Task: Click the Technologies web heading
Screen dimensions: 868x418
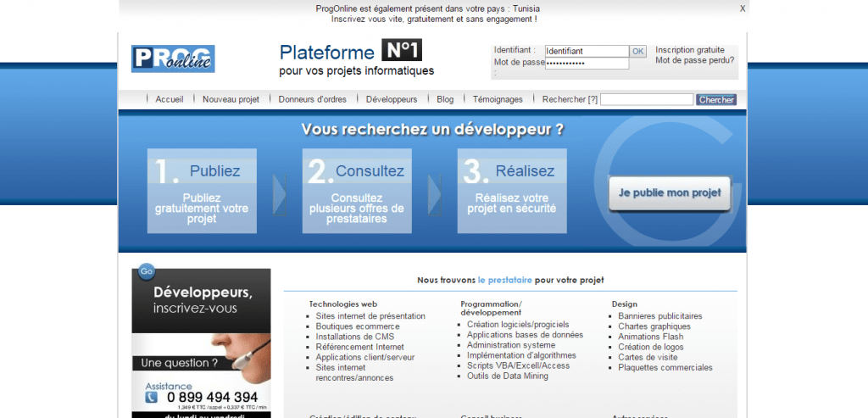Action: (x=343, y=304)
